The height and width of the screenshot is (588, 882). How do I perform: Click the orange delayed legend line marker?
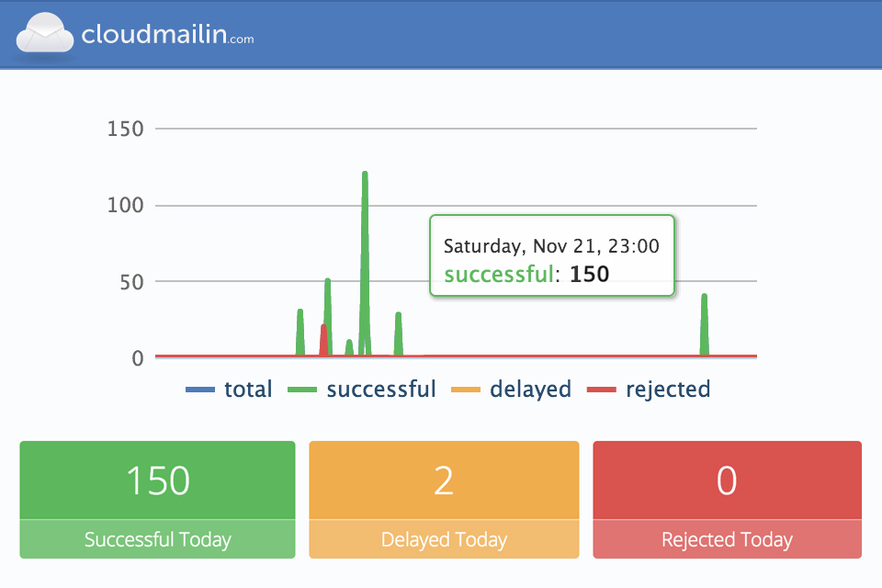pyautogui.click(x=466, y=390)
